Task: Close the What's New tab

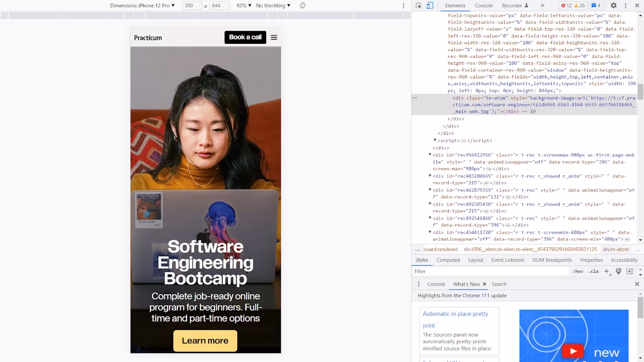Action: tap(485, 284)
